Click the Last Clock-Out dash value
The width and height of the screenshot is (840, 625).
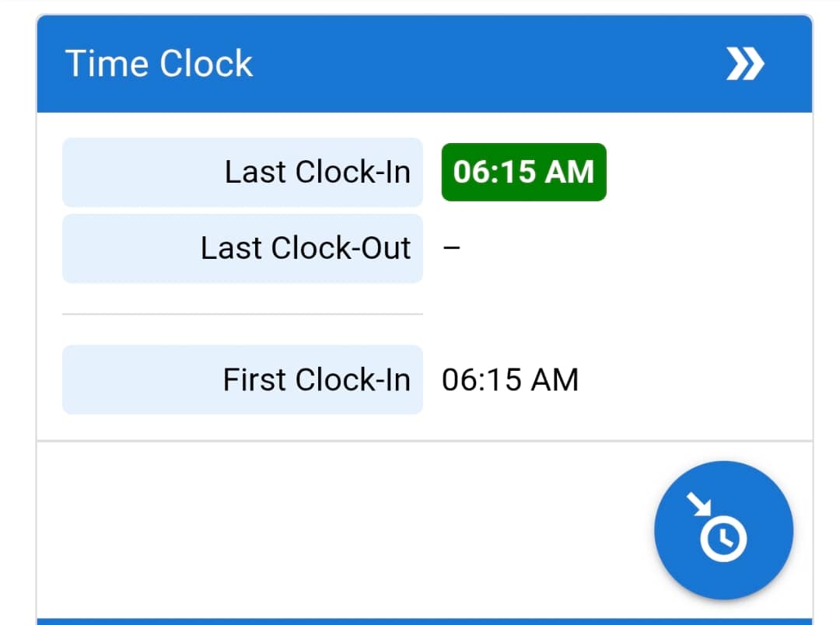click(x=451, y=249)
